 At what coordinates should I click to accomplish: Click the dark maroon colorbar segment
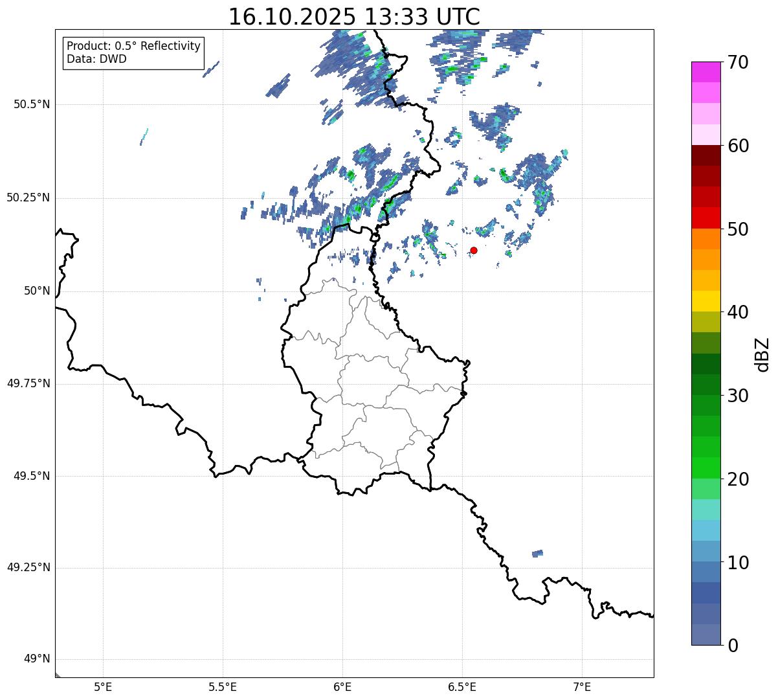706,155
